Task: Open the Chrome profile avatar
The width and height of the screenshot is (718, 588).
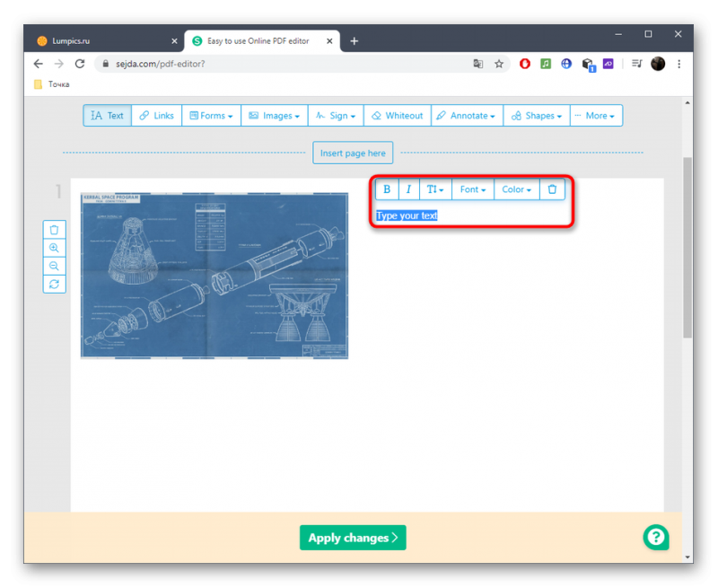Action: (658, 64)
